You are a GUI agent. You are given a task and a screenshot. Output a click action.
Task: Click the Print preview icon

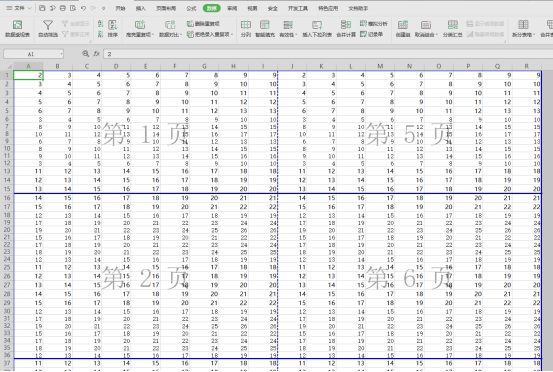(73, 8)
